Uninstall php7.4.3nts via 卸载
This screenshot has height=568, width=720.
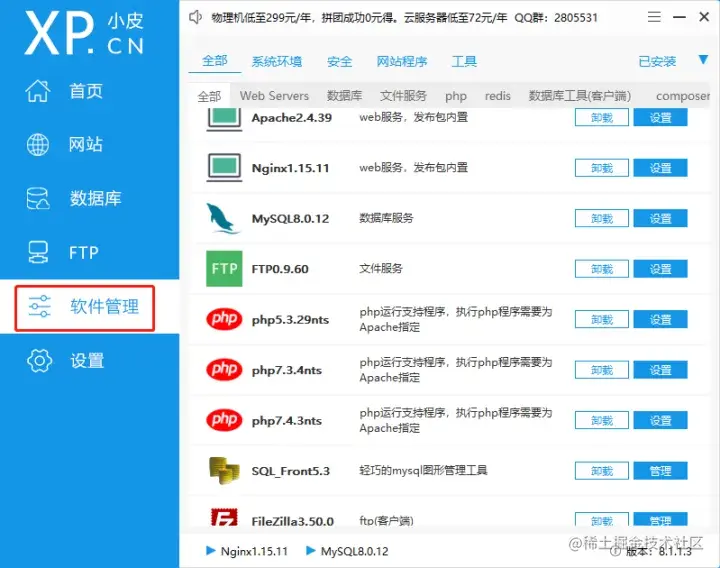[x=602, y=421]
